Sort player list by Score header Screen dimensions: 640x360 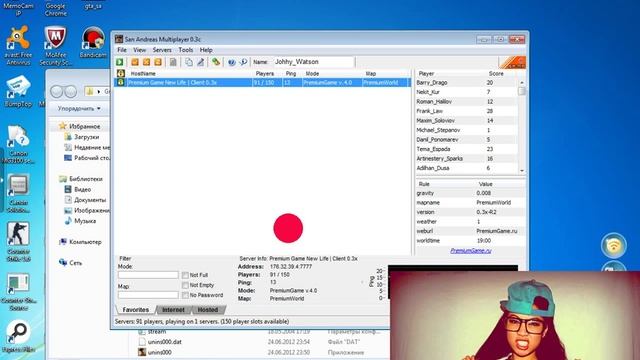[x=500, y=73]
